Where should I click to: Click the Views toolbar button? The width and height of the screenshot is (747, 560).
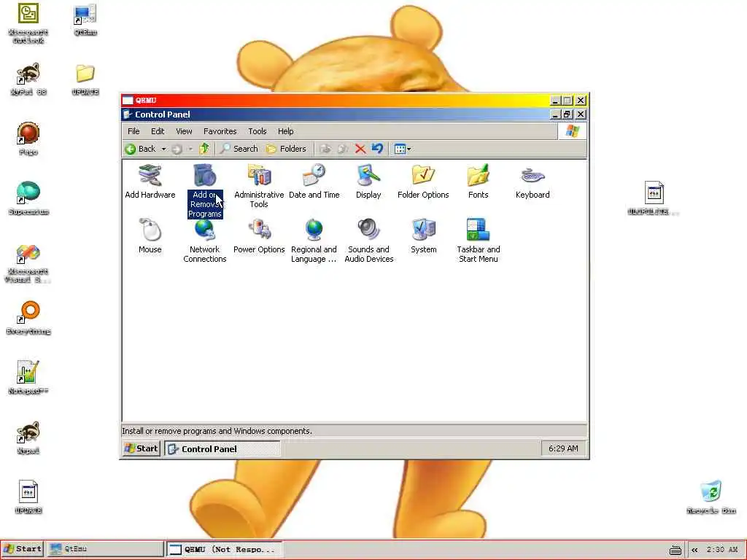point(403,149)
